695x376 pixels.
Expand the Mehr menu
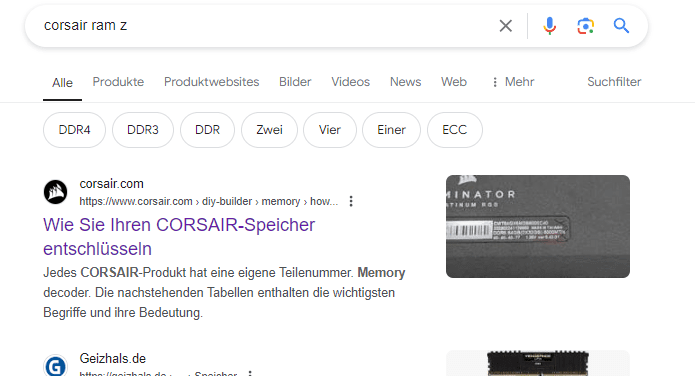pyautogui.click(x=513, y=82)
